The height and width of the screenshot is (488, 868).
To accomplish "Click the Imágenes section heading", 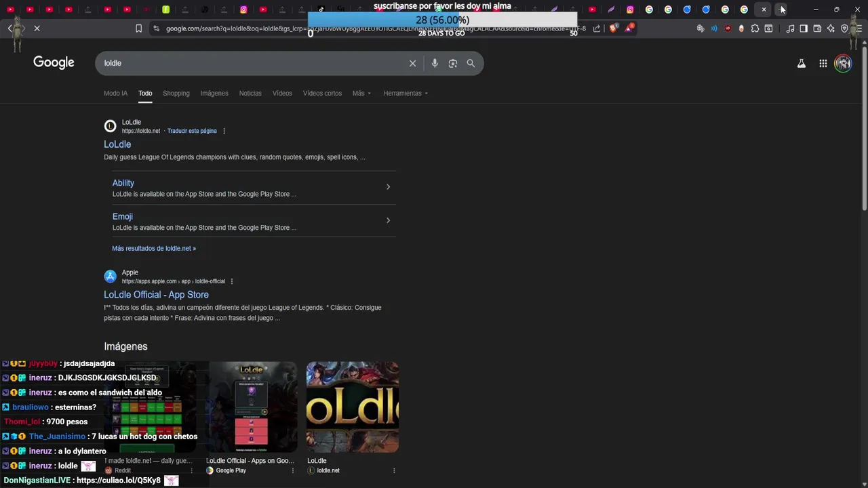I will (125, 346).
